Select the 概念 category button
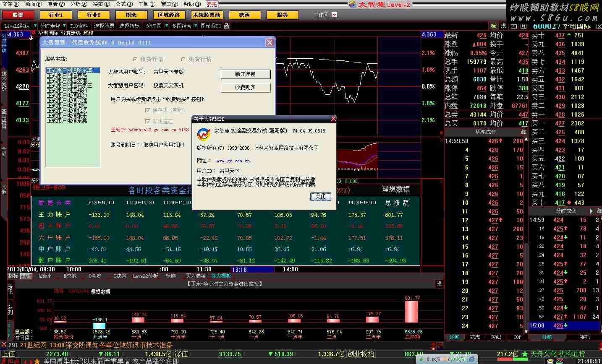Viewport: 602px width, 364px height. coord(131,15)
